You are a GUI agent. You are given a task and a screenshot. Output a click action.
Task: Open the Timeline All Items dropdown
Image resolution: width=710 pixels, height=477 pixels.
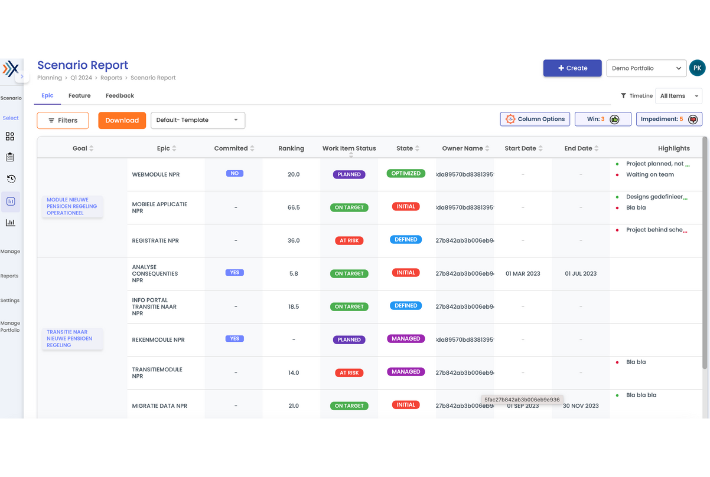pos(680,96)
